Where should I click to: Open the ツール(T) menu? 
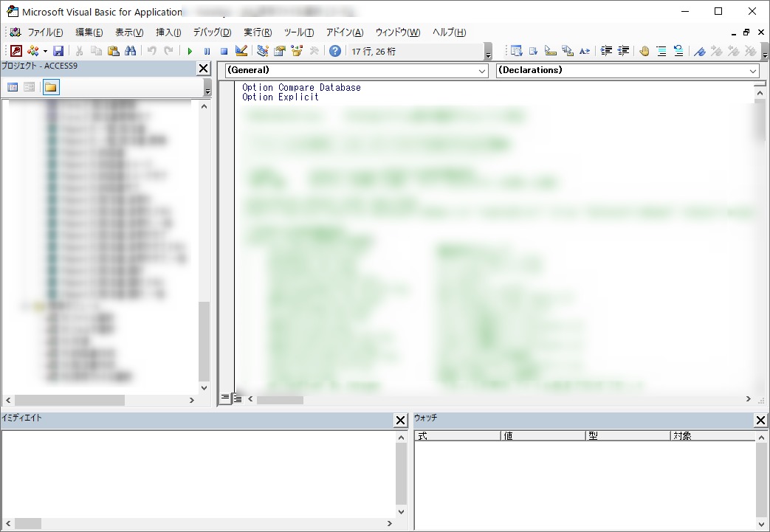click(x=298, y=32)
